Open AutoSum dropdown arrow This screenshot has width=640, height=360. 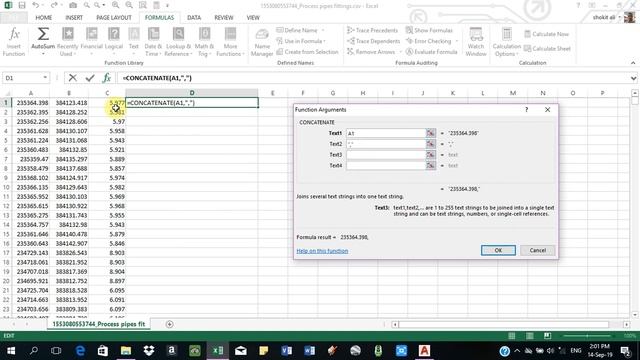point(43,53)
